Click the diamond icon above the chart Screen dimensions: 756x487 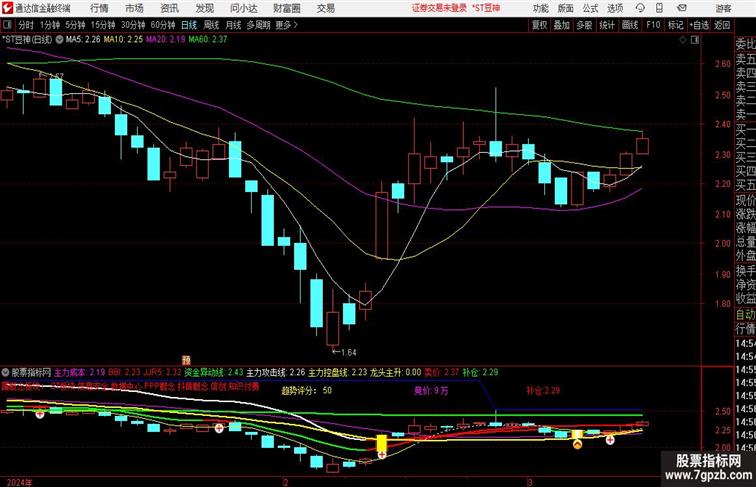tap(683, 40)
